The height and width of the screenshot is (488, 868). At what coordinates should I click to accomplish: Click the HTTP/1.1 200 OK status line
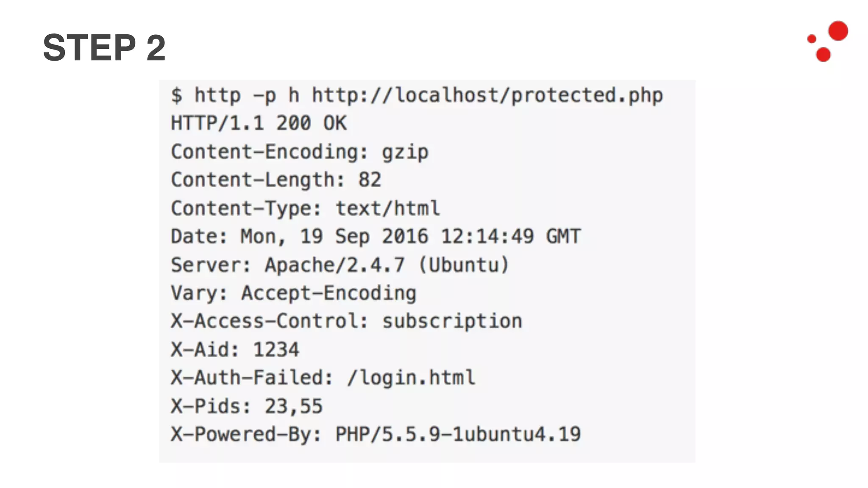[259, 123]
